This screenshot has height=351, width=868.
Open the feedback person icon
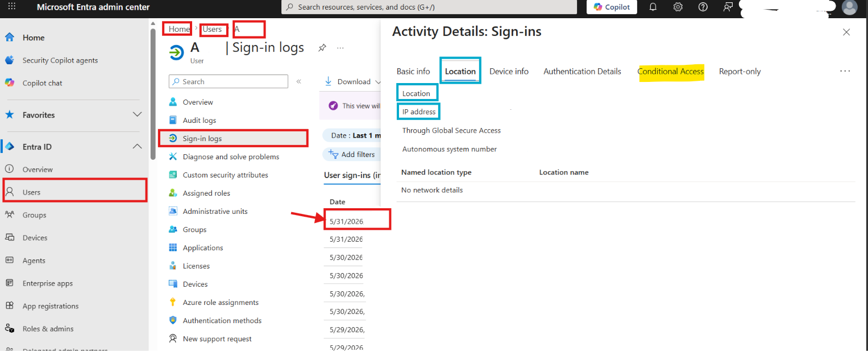pyautogui.click(x=728, y=7)
